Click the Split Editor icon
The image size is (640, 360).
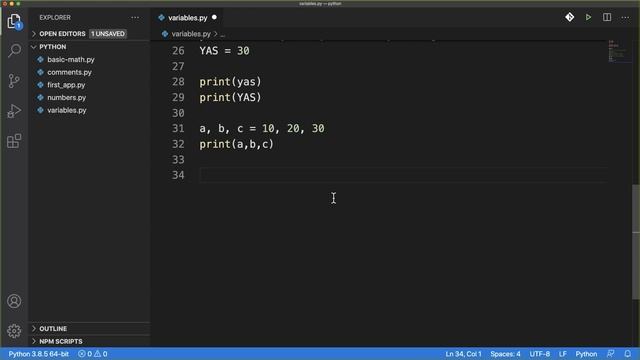[x=607, y=18]
